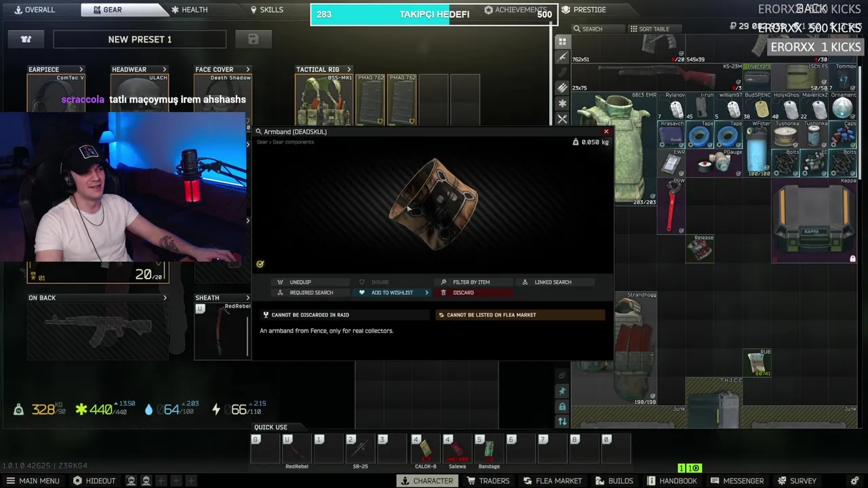Select the Strandhogg rig in stash
This screenshot has height=488, width=868.
click(635, 348)
